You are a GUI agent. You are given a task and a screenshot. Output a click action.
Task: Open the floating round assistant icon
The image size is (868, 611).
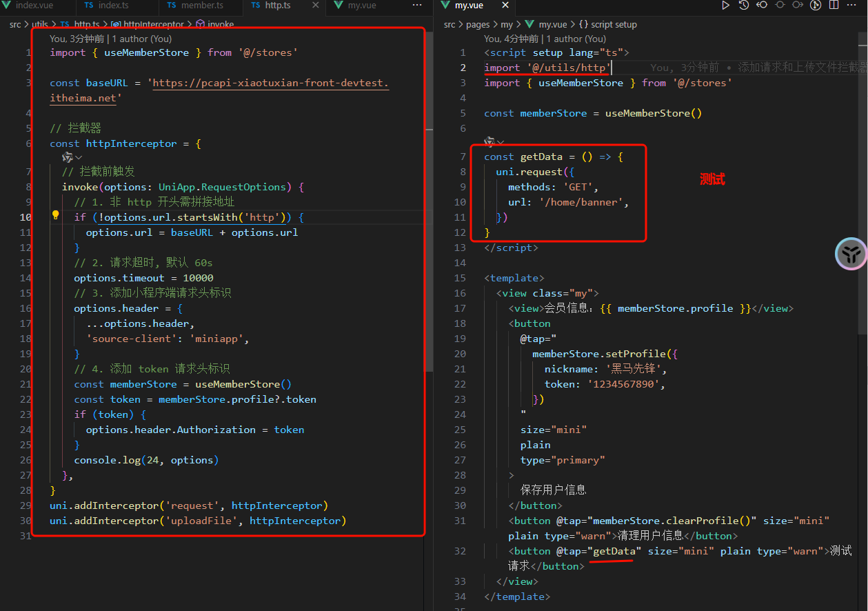coord(852,254)
